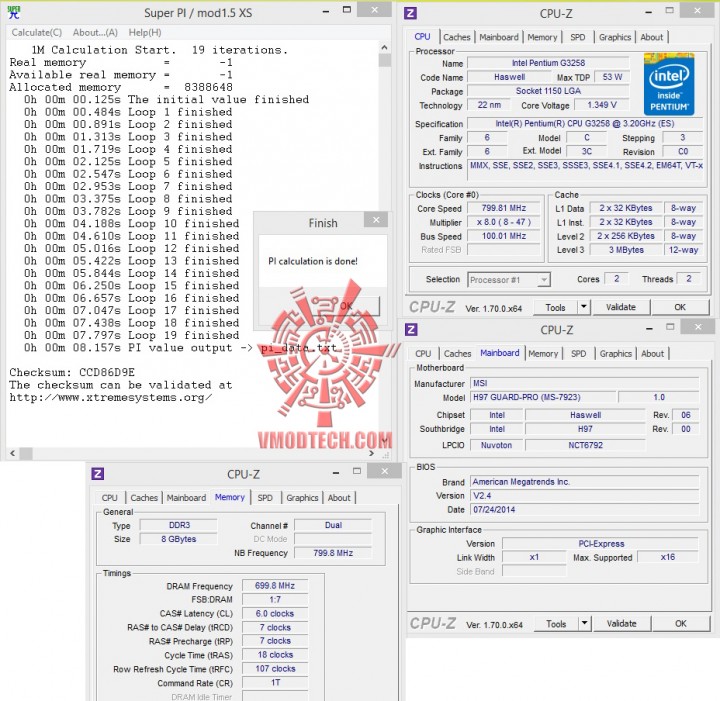Select Caches tab in the Mainboard CPU-Z window
720x701 pixels.
point(457,353)
